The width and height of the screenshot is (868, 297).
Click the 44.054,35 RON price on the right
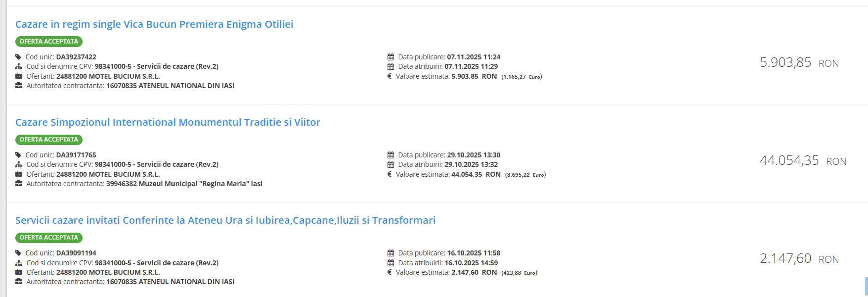click(802, 161)
